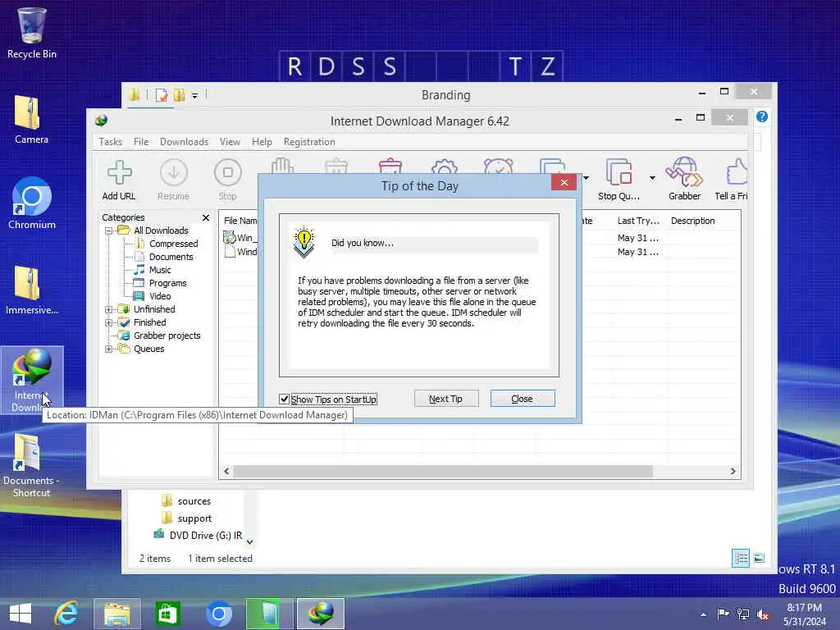Open the View menu
The height and width of the screenshot is (630, 840).
tap(230, 142)
